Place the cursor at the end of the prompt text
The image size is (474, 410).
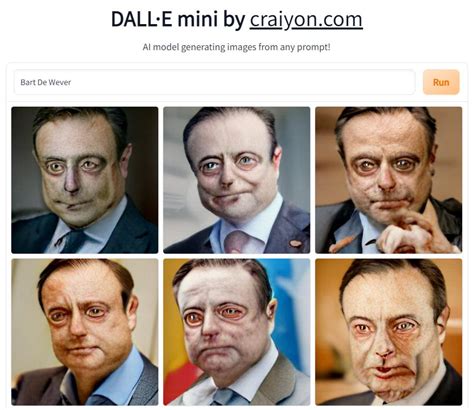tap(71, 82)
